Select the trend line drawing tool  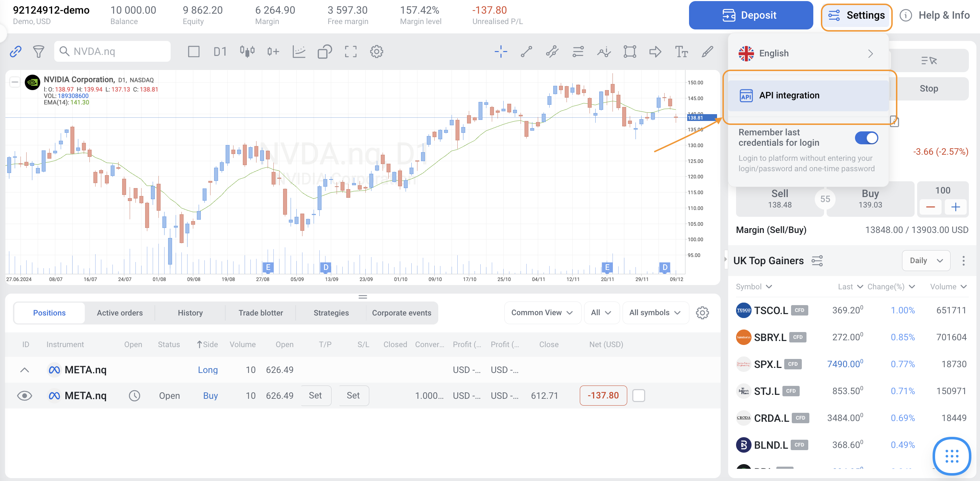click(526, 52)
